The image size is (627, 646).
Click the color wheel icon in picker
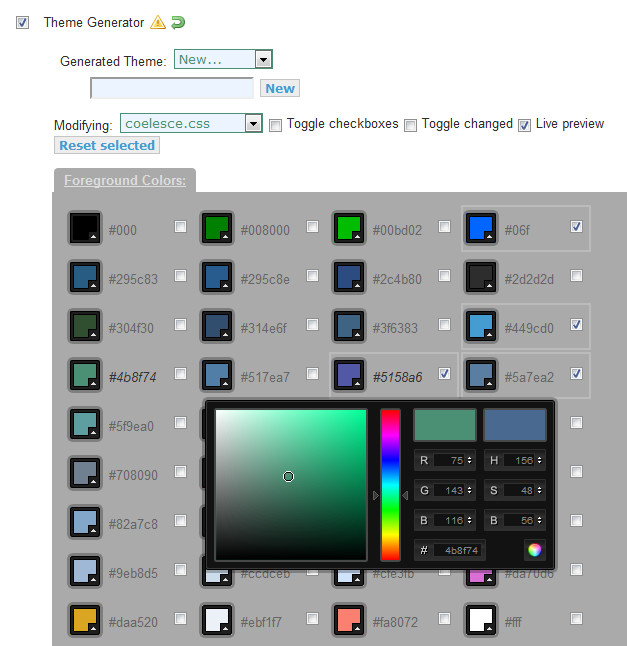(534, 549)
